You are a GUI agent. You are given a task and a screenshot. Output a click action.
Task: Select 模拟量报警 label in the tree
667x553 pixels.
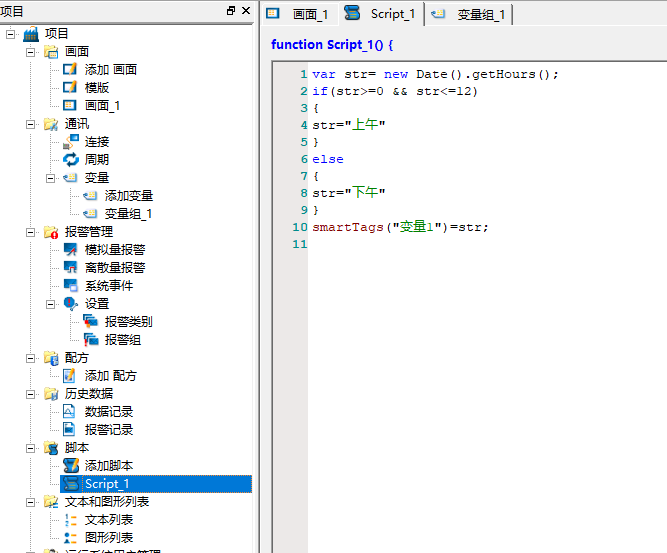[x=115, y=250]
